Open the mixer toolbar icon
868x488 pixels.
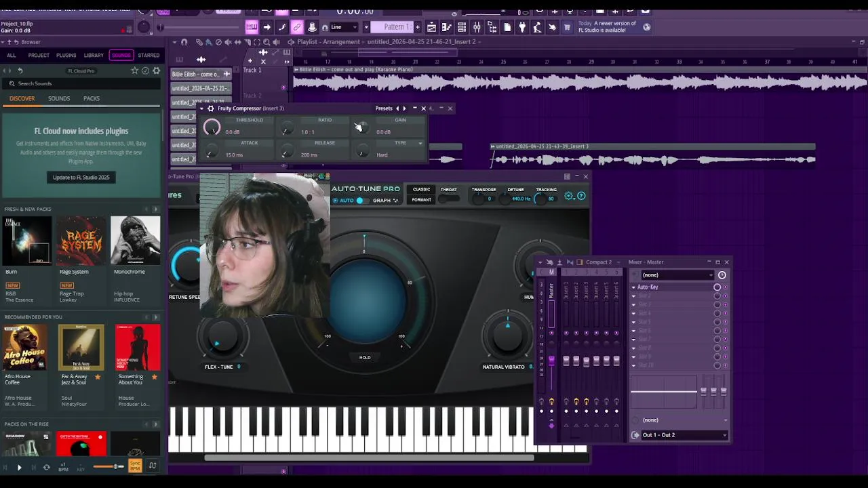477,27
